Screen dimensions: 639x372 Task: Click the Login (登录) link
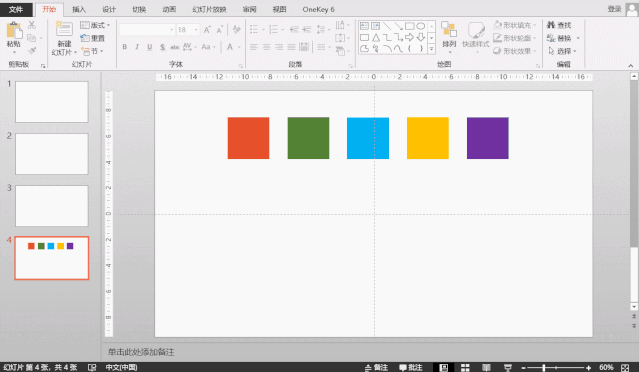tap(614, 9)
